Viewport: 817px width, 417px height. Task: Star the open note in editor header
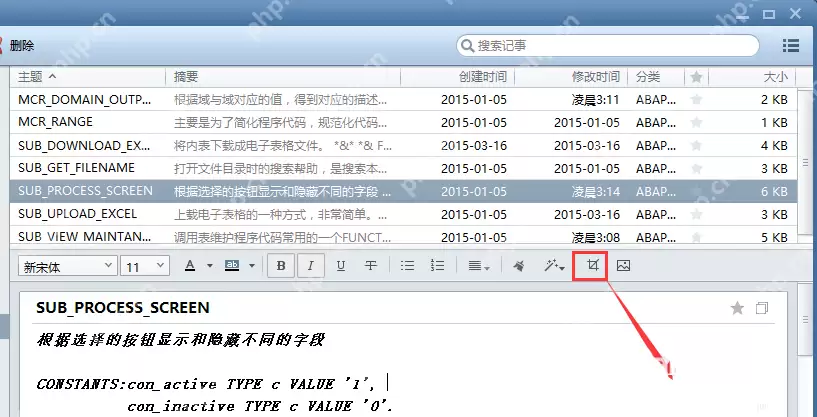(737, 308)
